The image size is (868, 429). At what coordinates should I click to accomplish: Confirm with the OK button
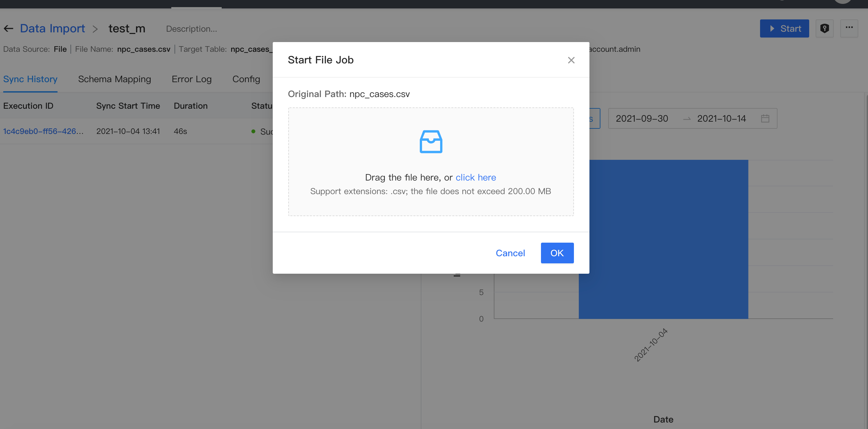click(x=557, y=253)
